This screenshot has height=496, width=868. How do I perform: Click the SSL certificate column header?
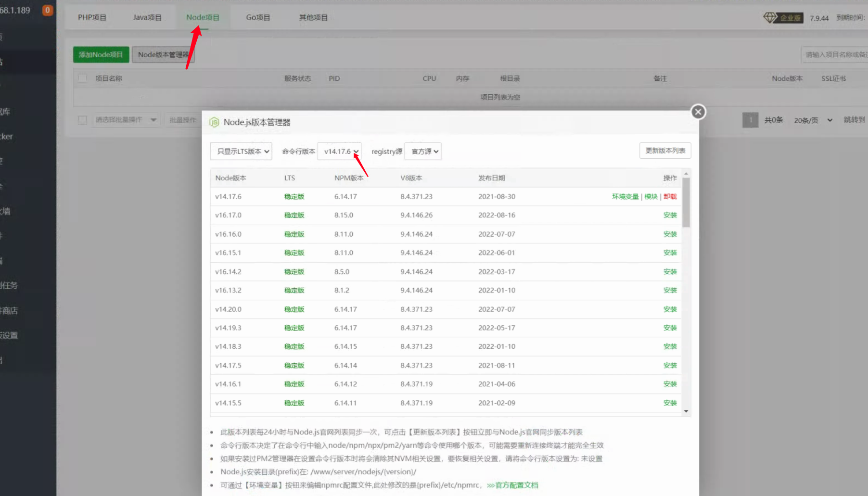pos(833,78)
